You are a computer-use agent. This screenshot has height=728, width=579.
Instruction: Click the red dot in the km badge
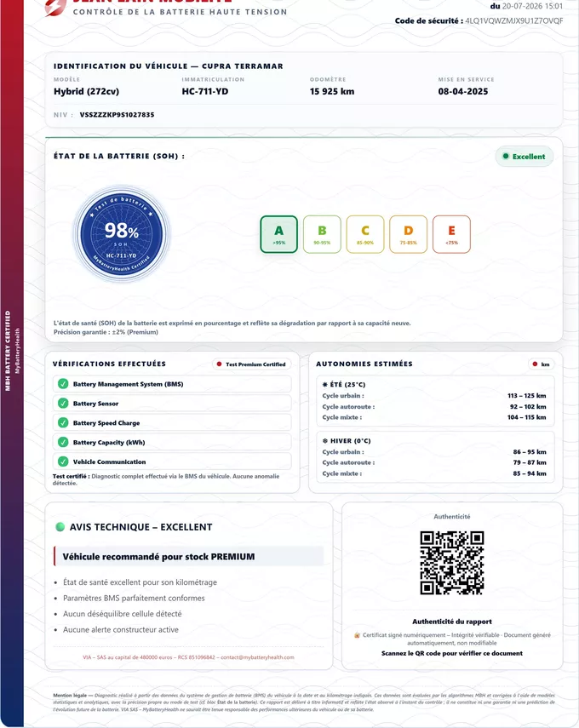(x=535, y=364)
